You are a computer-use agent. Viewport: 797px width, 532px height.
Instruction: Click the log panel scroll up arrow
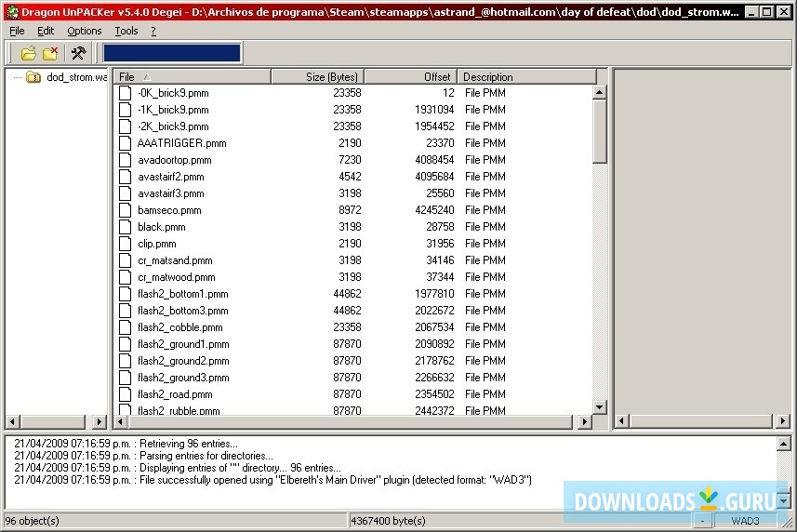[x=784, y=444]
